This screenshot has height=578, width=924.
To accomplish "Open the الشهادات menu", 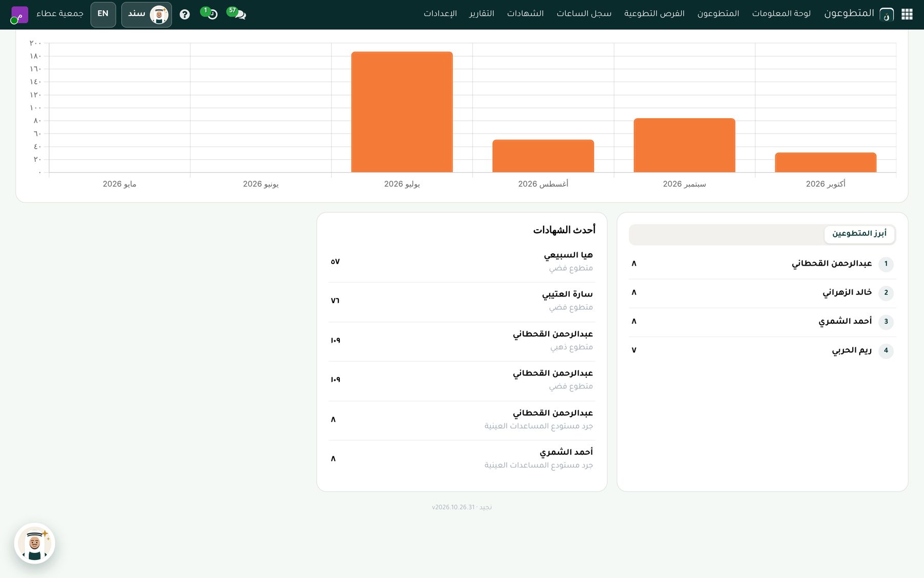I will coord(525,14).
